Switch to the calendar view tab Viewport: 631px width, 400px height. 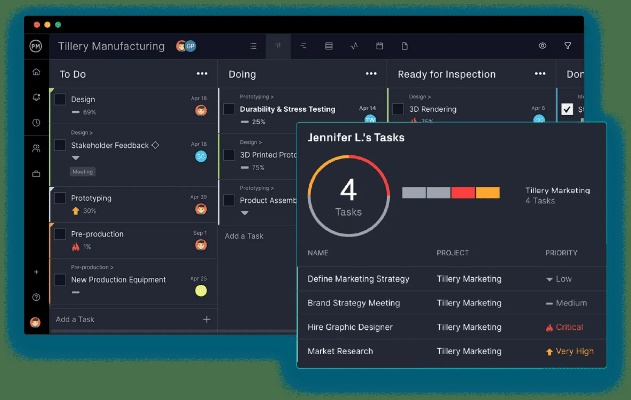pyautogui.click(x=380, y=46)
